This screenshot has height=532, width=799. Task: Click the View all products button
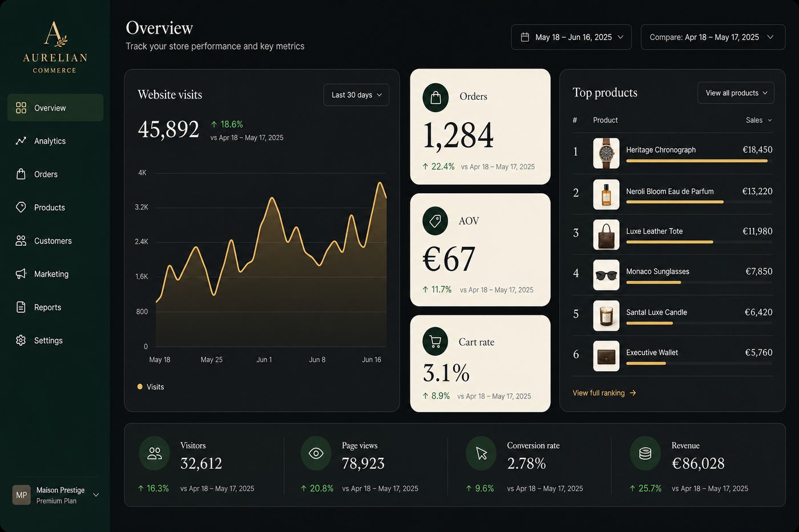click(x=736, y=93)
